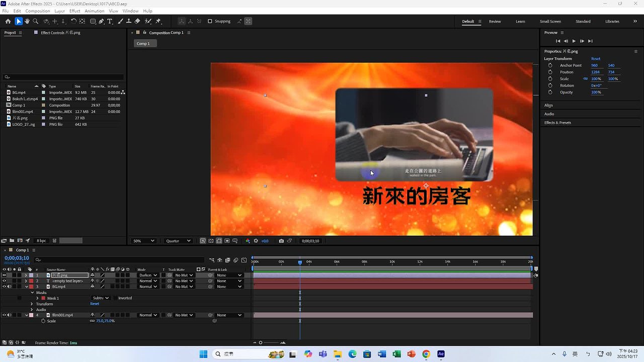Click the Take Snapshot camera icon
644x362 pixels.
click(281, 241)
